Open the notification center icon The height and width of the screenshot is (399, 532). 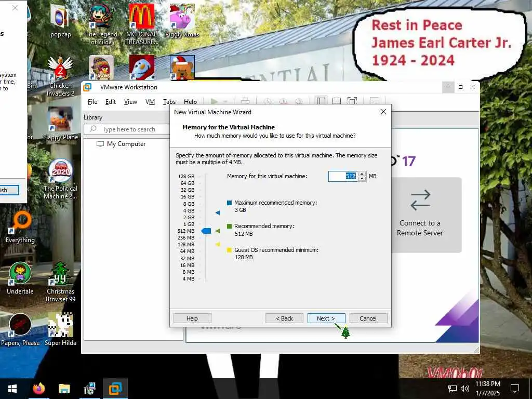pyautogui.click(x=515, y=389)
